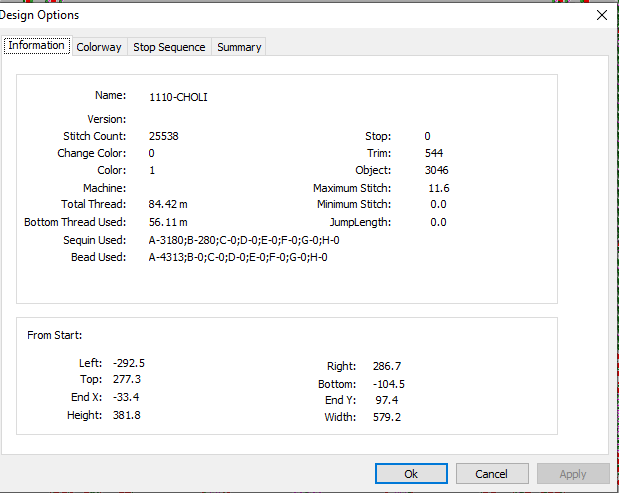Click the Object value 3046
Viewport: 619px width, 493px height.
coord(436,170)
